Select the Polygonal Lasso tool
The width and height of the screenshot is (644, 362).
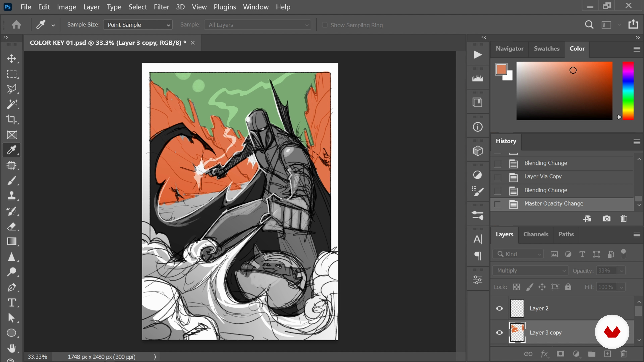[x=12, y=89]
